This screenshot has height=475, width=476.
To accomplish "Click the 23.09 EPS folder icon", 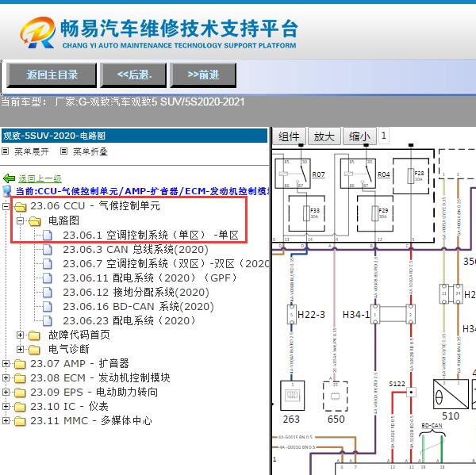I will click(x=21, y=393).
